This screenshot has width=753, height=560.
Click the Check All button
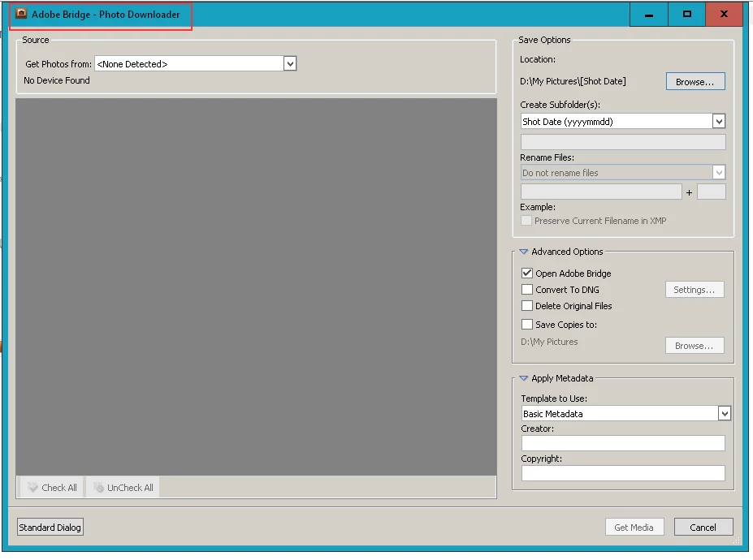pos(52,488)
